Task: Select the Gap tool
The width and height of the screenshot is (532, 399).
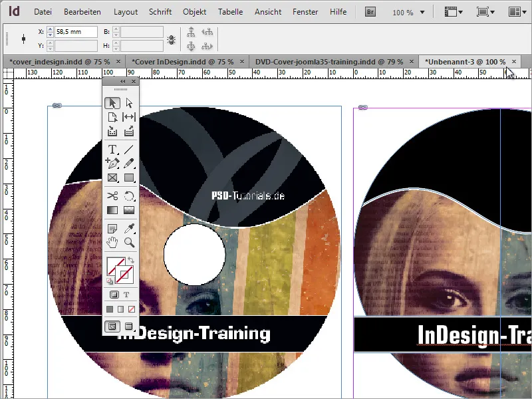Action: pos(129,117)
